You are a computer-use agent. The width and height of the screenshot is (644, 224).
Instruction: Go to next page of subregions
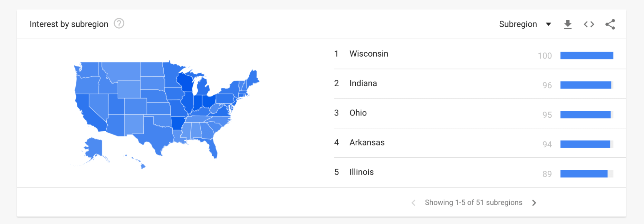coord(534,203)
